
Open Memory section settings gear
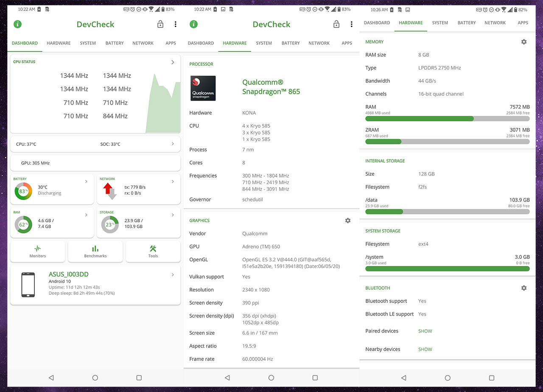[x=524, y=42]
